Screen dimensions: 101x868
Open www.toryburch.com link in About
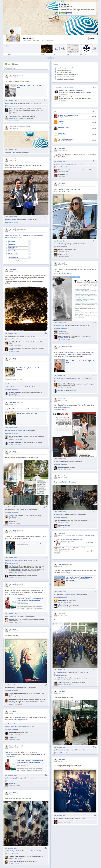coord(64,68)
